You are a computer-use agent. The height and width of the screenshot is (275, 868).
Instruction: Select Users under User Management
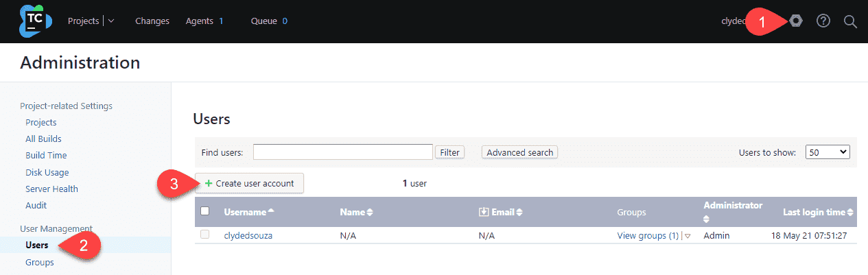click(36, 245)
